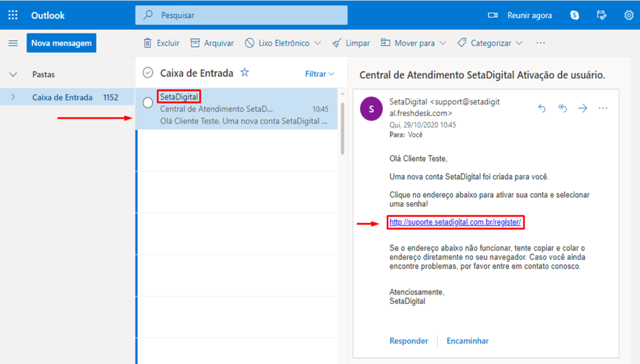This screenshot has height=364, width=640.
Task: Open Mover para menu
Action: [x=413, y=43]
